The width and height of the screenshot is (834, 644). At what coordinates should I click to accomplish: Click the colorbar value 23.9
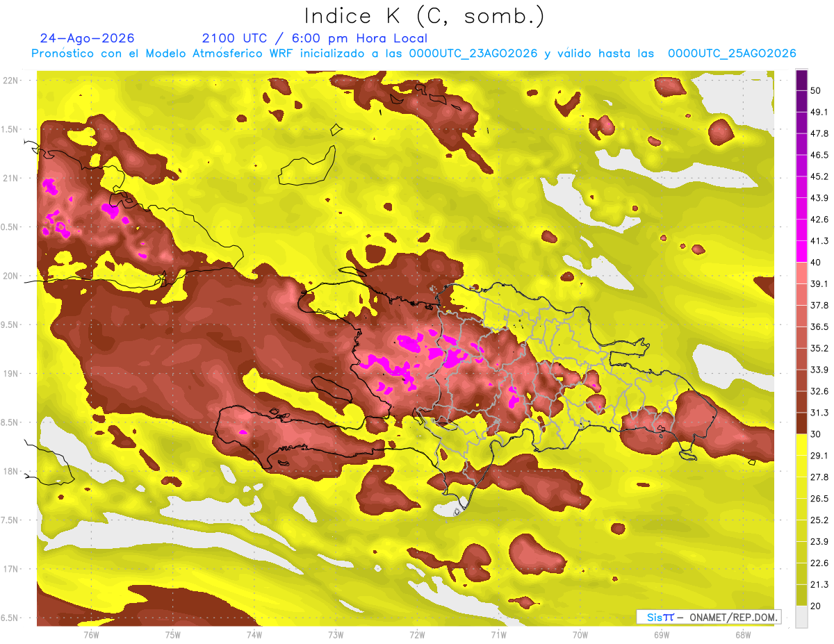(819, 541)
